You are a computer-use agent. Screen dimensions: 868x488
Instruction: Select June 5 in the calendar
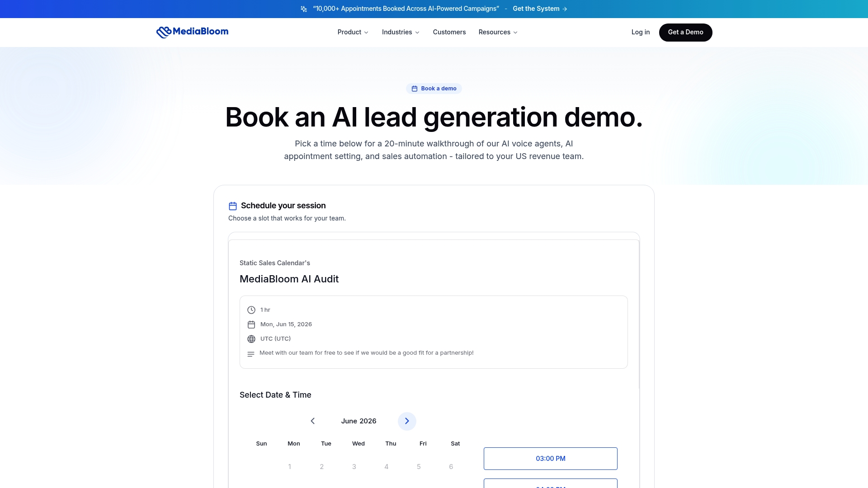pos(419,467)
